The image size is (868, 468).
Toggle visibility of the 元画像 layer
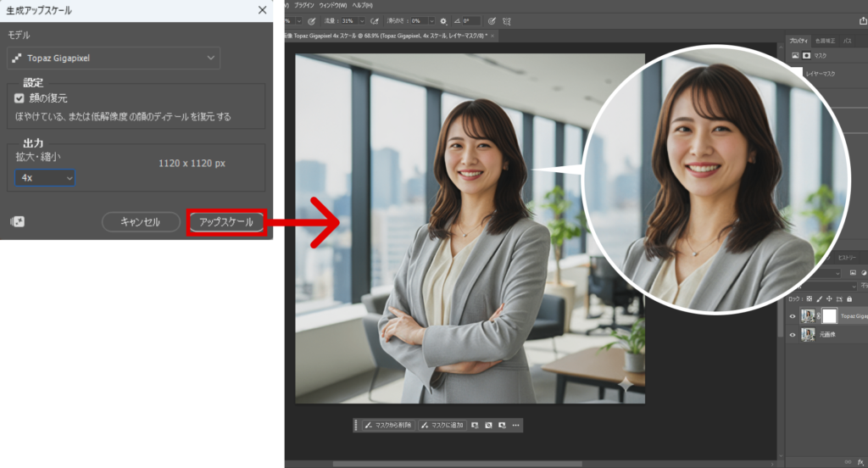pyautogui.click(x=793, y=335)
